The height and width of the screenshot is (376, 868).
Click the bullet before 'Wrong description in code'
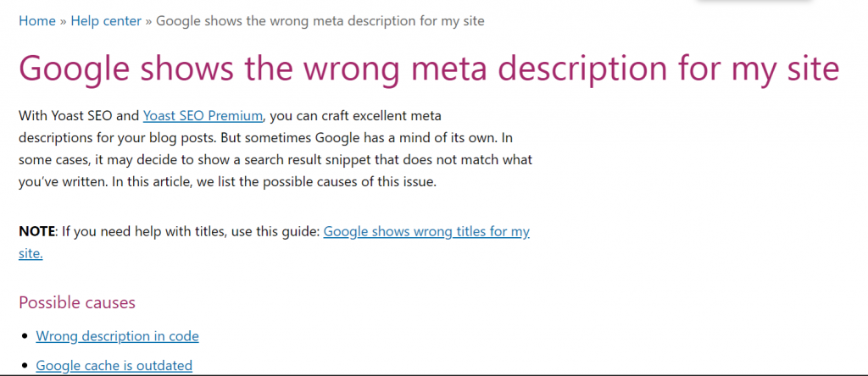coord(25,336)
